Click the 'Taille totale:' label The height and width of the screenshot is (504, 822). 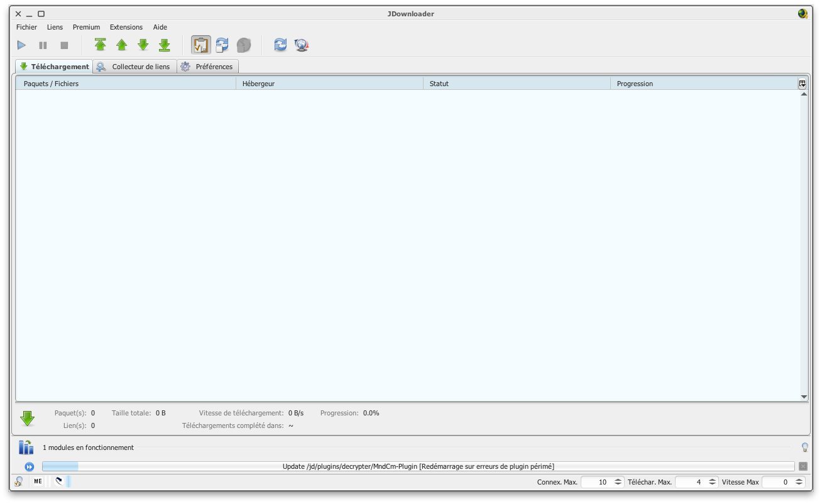coord(131,413)
